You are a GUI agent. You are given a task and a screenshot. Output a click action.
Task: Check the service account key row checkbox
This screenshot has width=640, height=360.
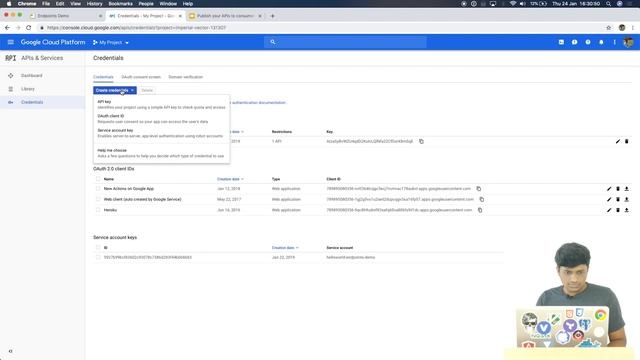point(98,257)
